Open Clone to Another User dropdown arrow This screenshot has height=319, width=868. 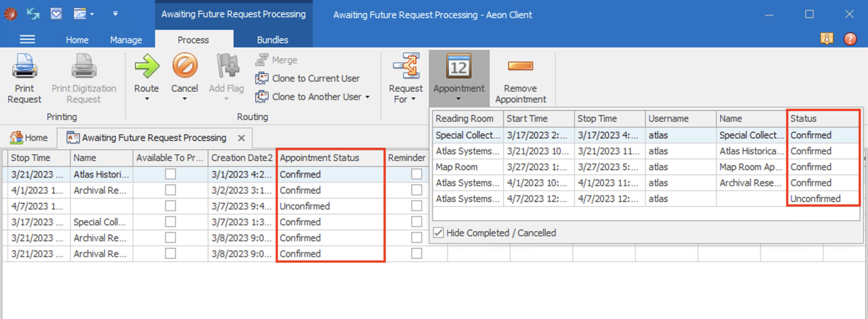click(367, 97)
